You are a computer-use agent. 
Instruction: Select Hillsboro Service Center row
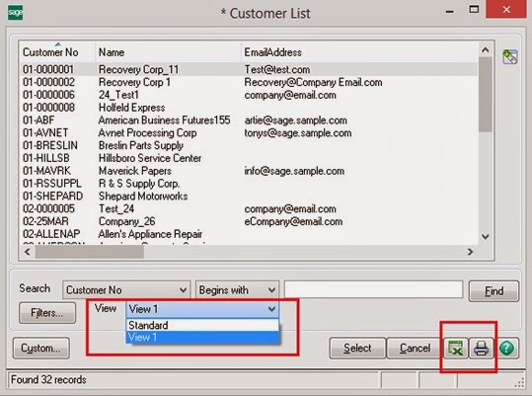(249, 158)
